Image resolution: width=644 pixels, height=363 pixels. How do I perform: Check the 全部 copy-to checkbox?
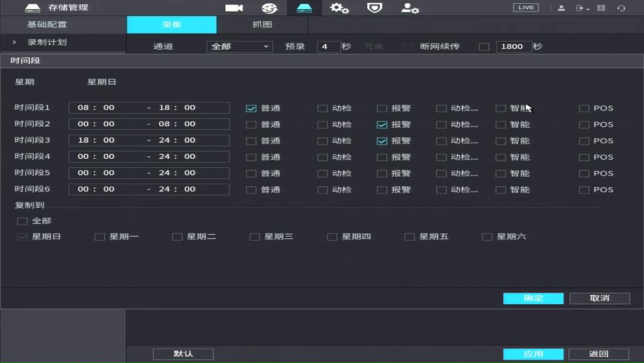click(22, 220)
